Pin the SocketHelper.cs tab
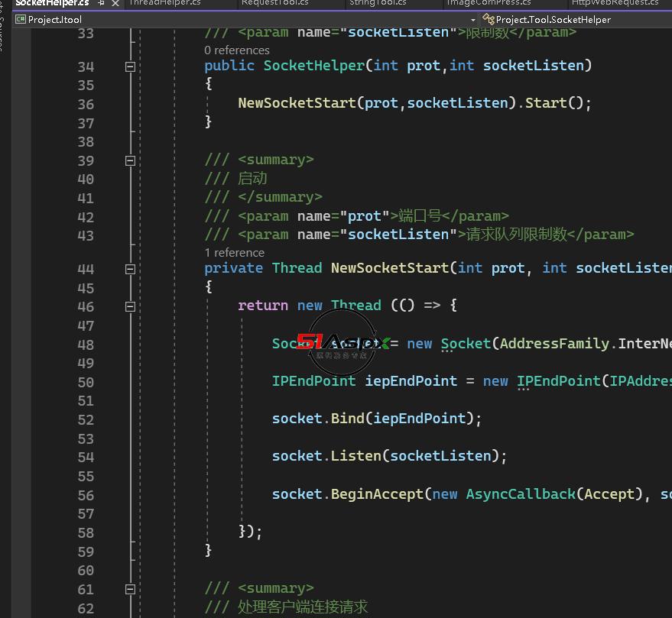The height and width of the screenshot is (618, 672). tap(101, 3)
